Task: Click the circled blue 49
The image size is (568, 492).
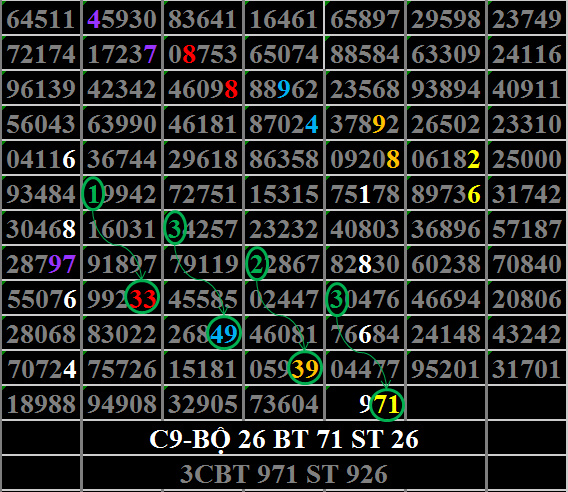Action: pyautogui.click(x=224, y=333)
